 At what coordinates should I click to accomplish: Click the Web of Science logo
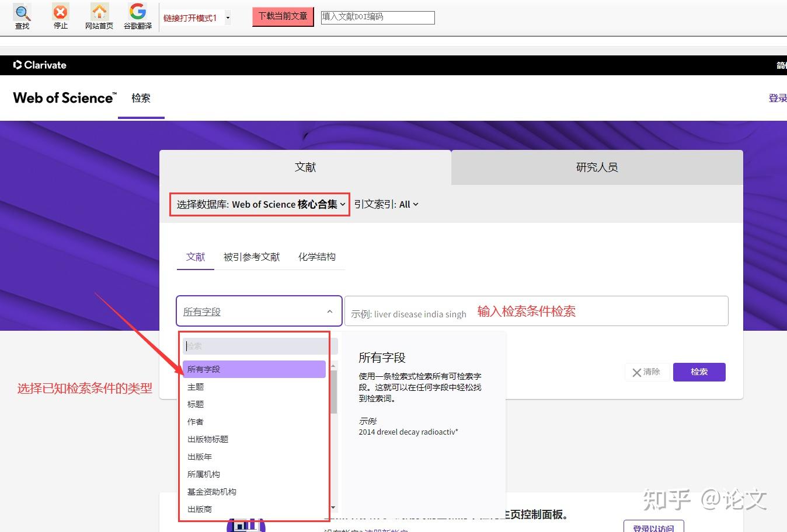[x=64, y=97]
